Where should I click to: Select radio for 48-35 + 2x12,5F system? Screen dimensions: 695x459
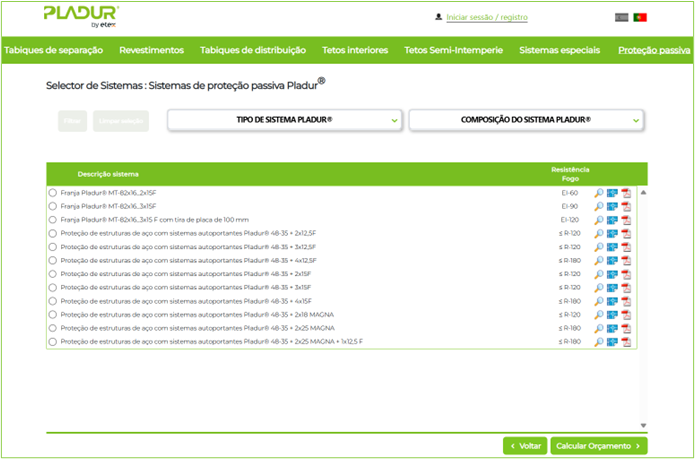[53, 233]
